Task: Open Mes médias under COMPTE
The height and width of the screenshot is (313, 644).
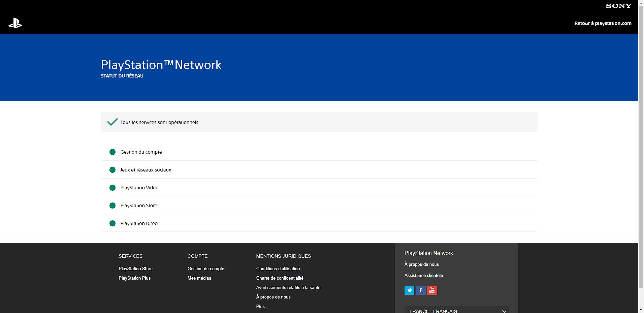Action: (199, 278)
